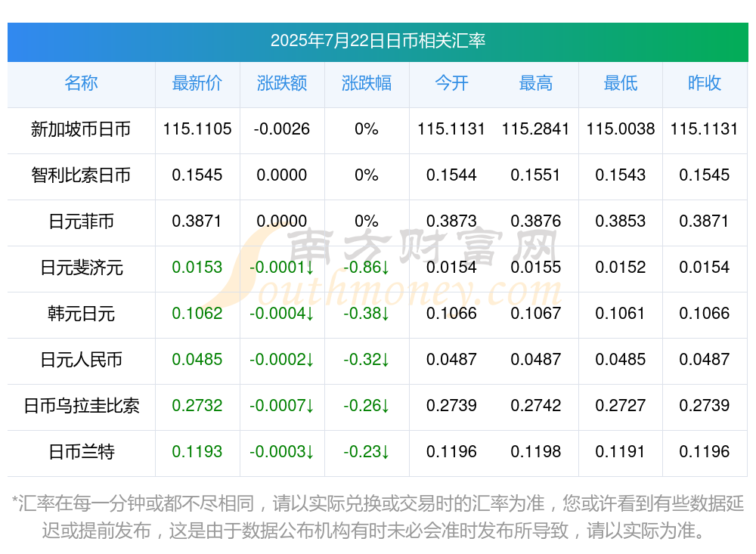Screen dimensions: 756x554
Task: Select latest price 115.1105
Action: pos(197,128)
